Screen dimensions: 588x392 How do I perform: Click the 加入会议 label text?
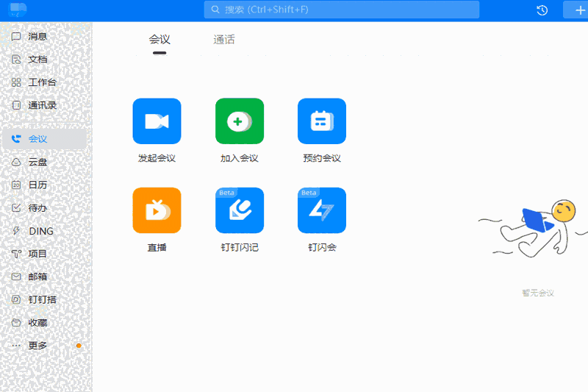[240, 158]
